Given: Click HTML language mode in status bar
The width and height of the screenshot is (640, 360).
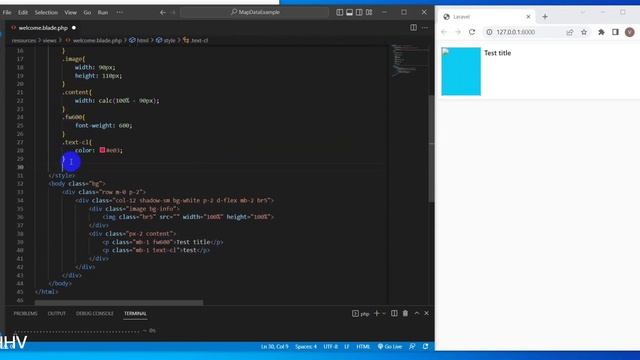Looking at the screenshot, I should (x=363, y=347).
